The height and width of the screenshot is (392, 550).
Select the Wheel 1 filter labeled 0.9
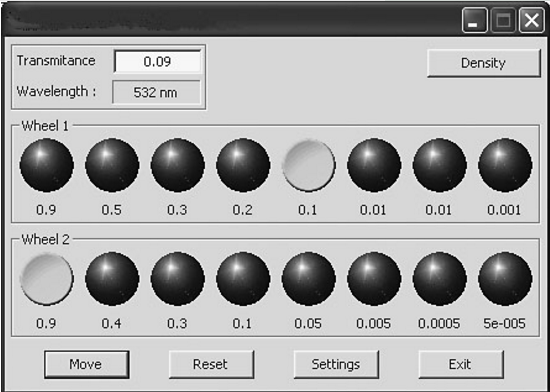click(47, 165)
